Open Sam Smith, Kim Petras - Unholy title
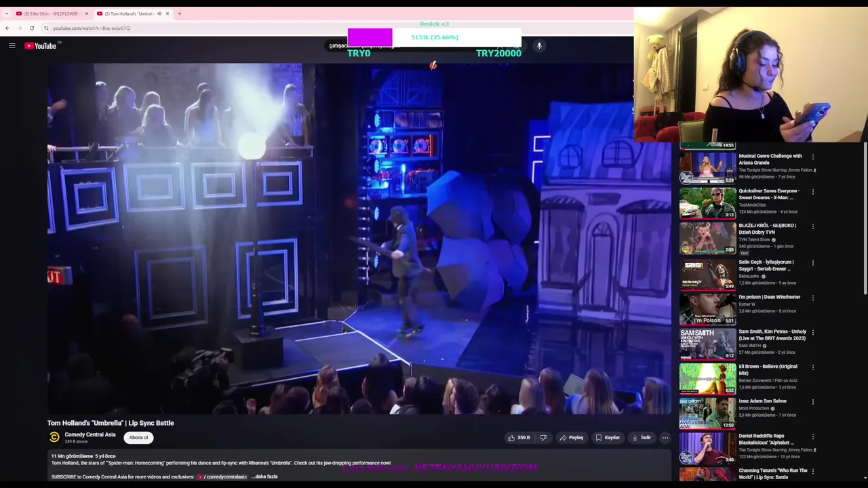 tap(772, 335)
